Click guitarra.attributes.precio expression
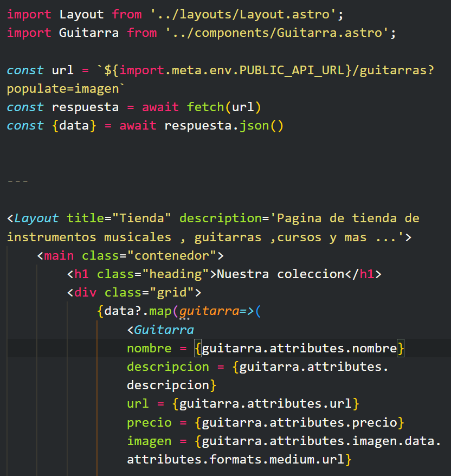Viewport: 451px width, 476px height. (300, 422)
